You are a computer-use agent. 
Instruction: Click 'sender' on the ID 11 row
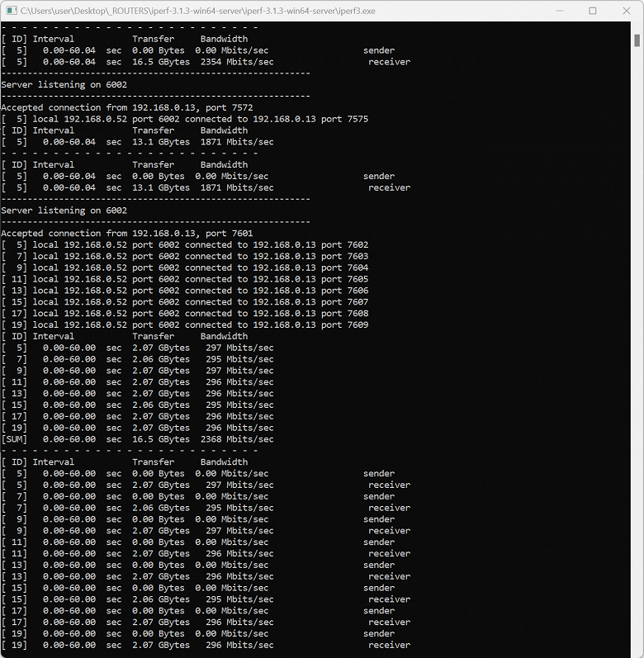[x=379, y=542]
